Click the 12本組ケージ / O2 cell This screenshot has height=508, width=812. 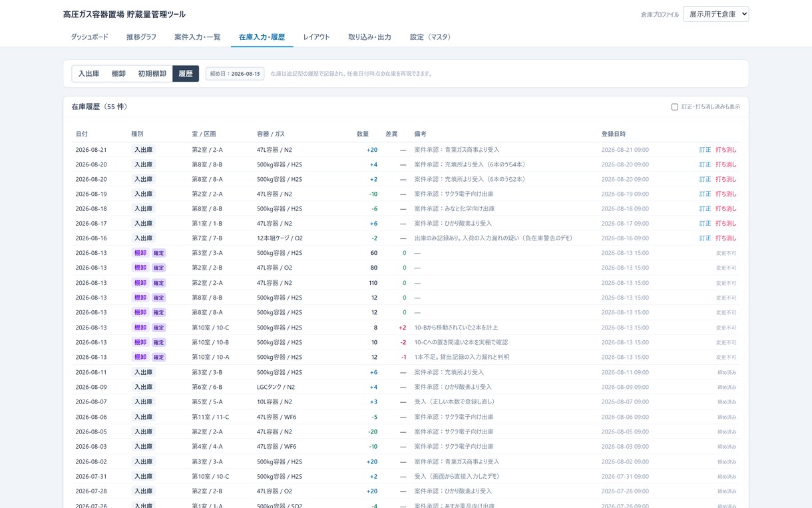(280, 238)
